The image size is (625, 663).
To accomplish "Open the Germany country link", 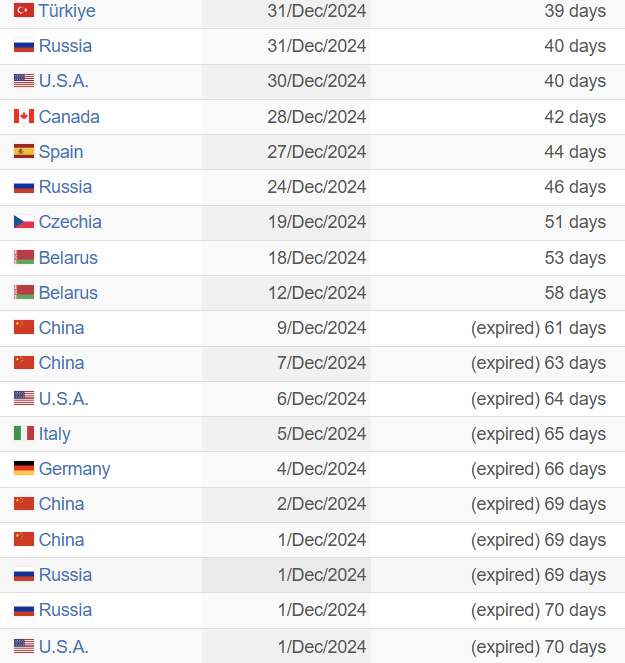I will [x=75, y=469].
